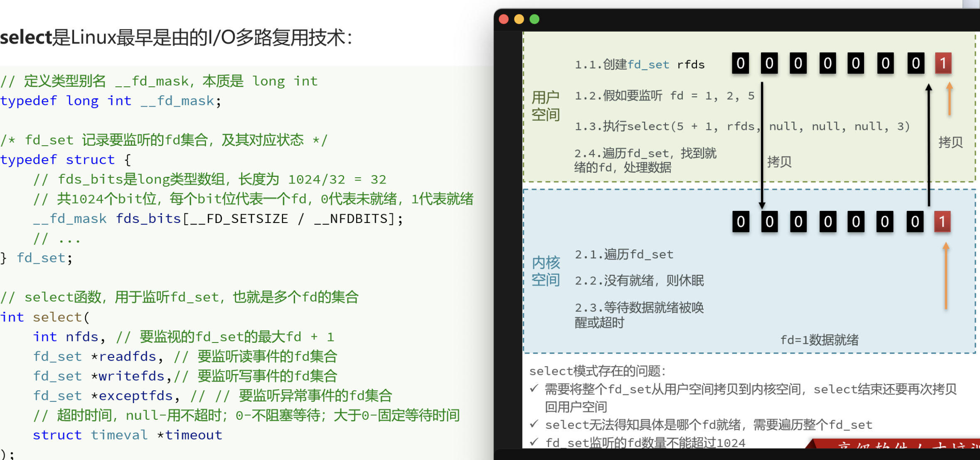
Task: Click the blue 内核空间 section label
Action: tap(546, 271)
